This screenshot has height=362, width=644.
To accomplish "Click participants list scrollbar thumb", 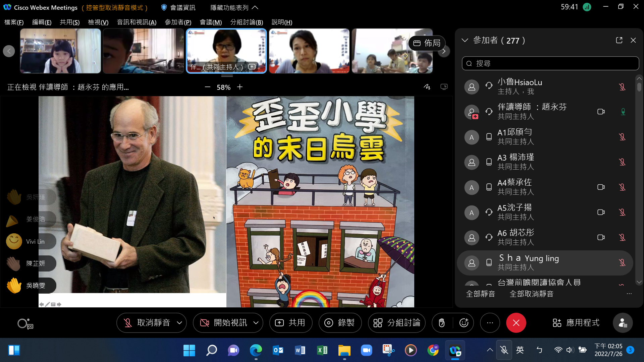I will coord(639,86).
